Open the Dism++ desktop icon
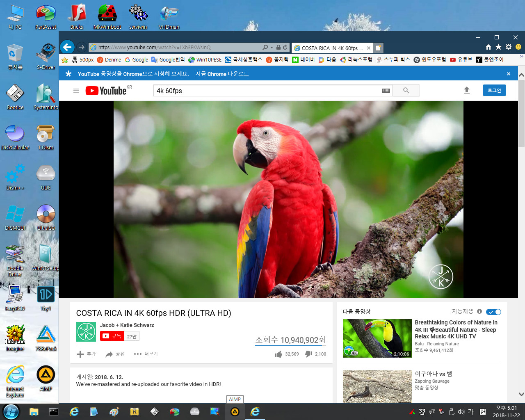The image size is (525, 420). coord(15,178)
